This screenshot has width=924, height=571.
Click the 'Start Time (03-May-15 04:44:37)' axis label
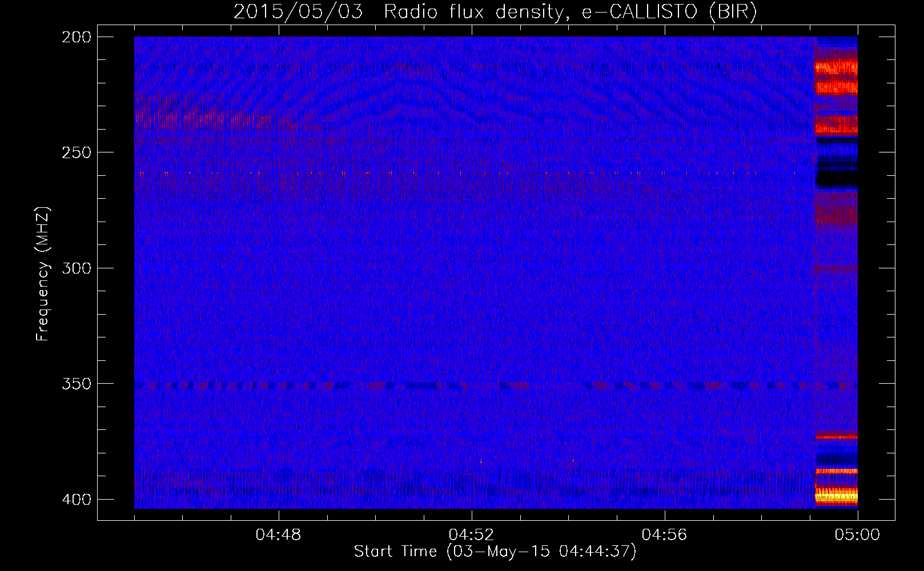coord(495,552)
